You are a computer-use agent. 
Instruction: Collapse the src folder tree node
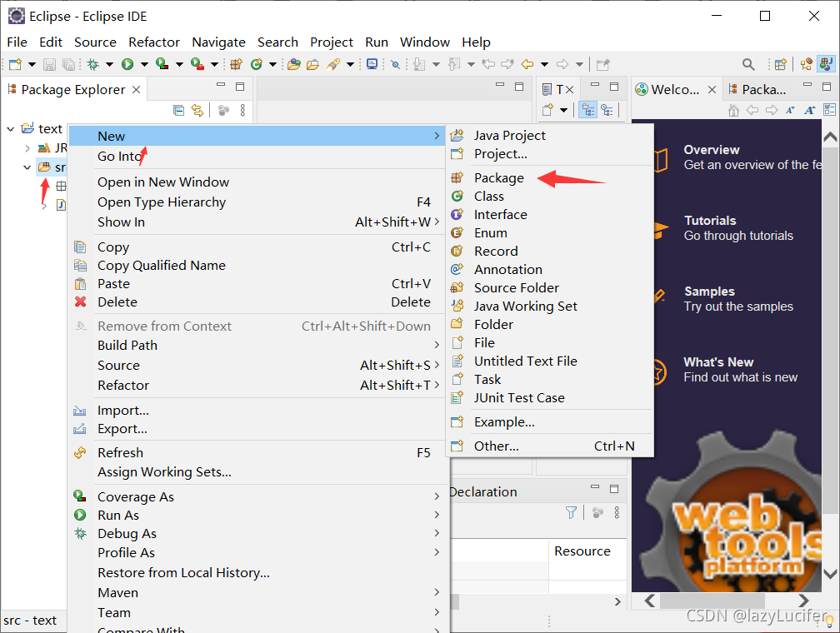pos(27,167)
